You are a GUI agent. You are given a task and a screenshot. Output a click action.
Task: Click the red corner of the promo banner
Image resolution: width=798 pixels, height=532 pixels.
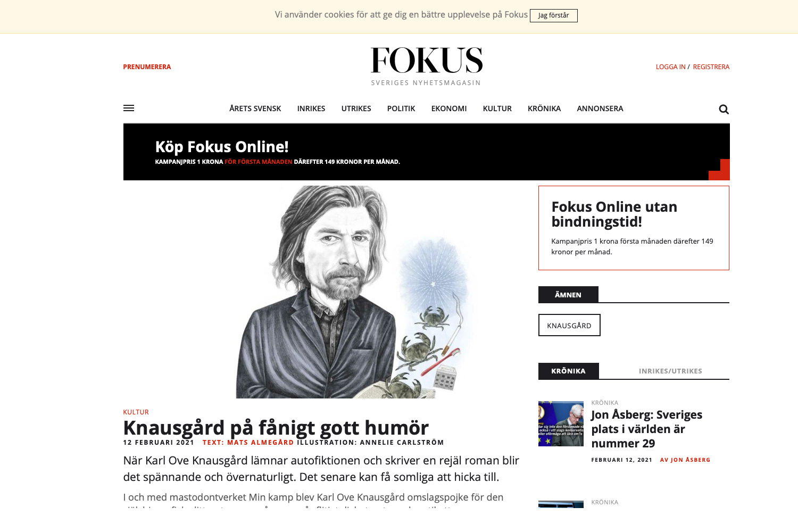(x=720, y=170)
